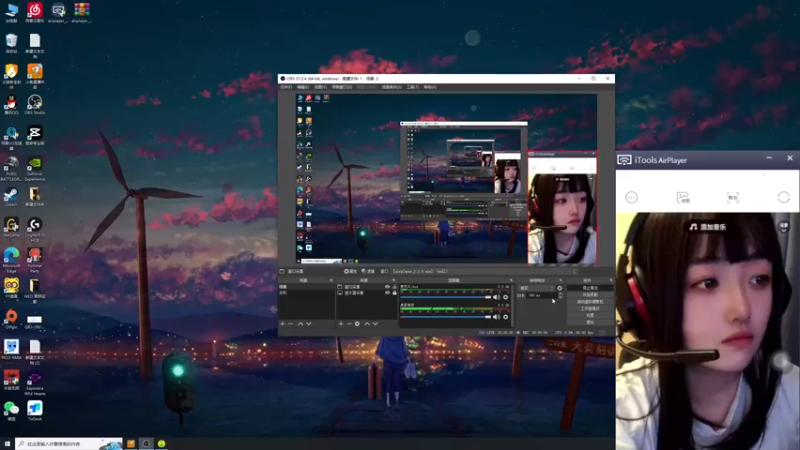Viewport: 800px width, 450px height.
Task: Move source down in OBS Sources panel
Action: tap(376, 324)
